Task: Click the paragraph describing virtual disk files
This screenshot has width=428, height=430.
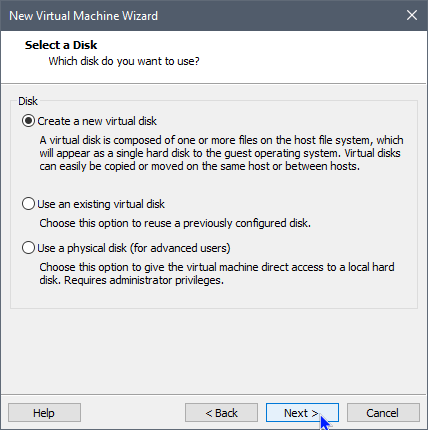Action: point(221,153)
